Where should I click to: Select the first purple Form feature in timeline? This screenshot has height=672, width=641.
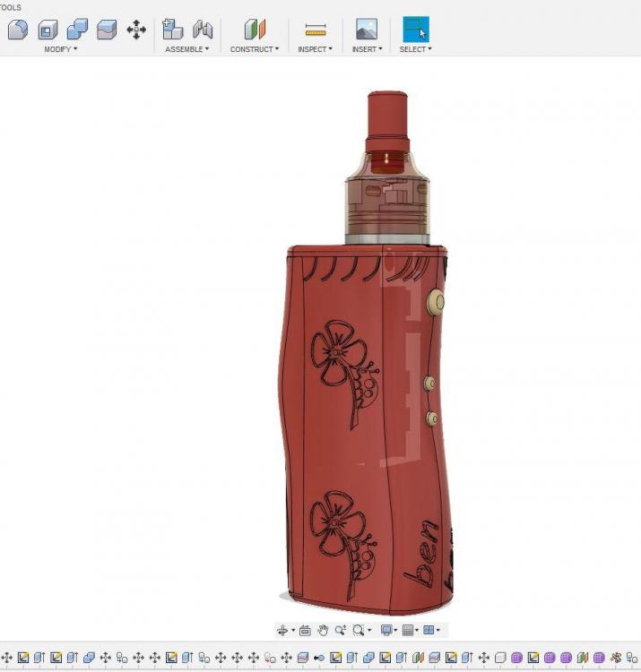[516, 658]
